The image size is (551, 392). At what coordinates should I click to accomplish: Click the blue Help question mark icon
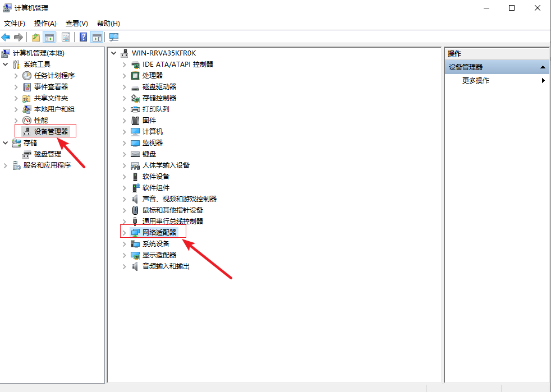[x=83, y=38]
